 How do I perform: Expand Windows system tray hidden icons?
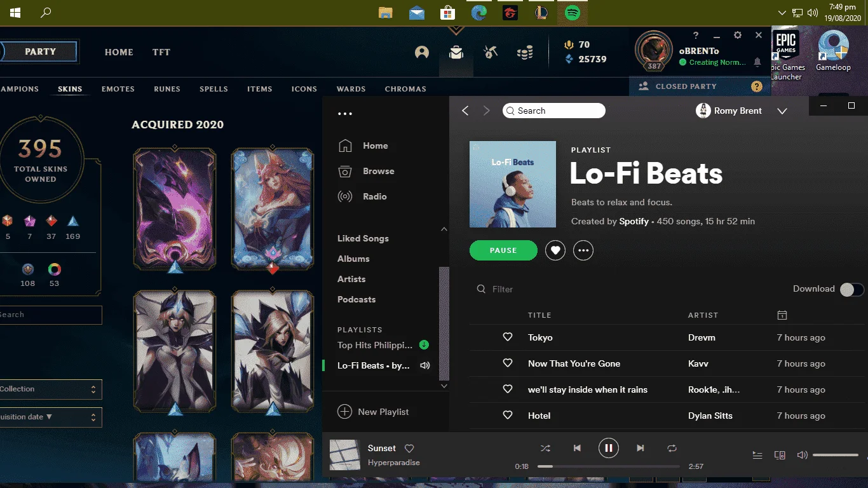[782, 13]
